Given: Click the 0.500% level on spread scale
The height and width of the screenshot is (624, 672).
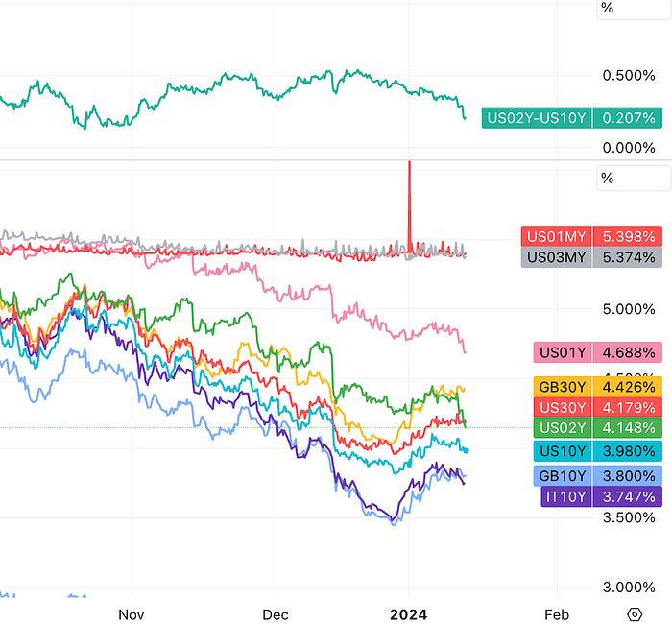Looking at the screenshot, I should [628, 76].
